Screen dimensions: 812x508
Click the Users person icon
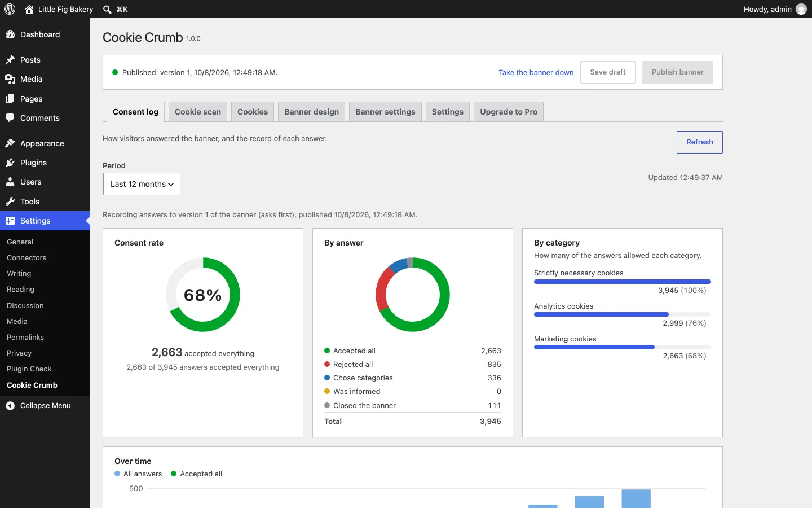(x=10, y=182)
